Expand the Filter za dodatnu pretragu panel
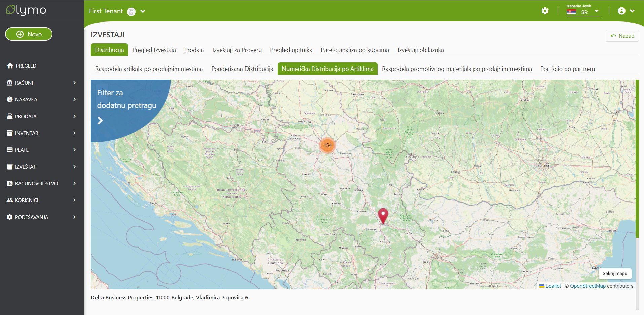This screenshot has width=644, height=315. pos(100,120)
